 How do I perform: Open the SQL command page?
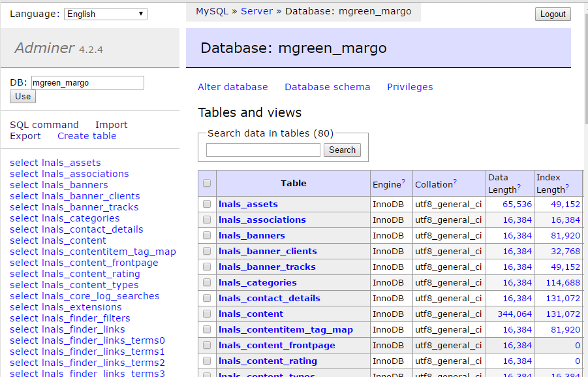coord(44,125)
